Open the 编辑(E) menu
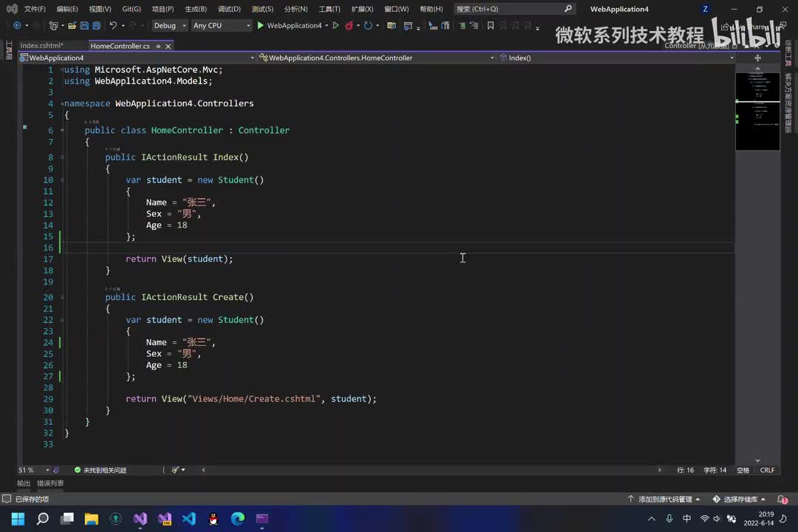 pos(67,9)
